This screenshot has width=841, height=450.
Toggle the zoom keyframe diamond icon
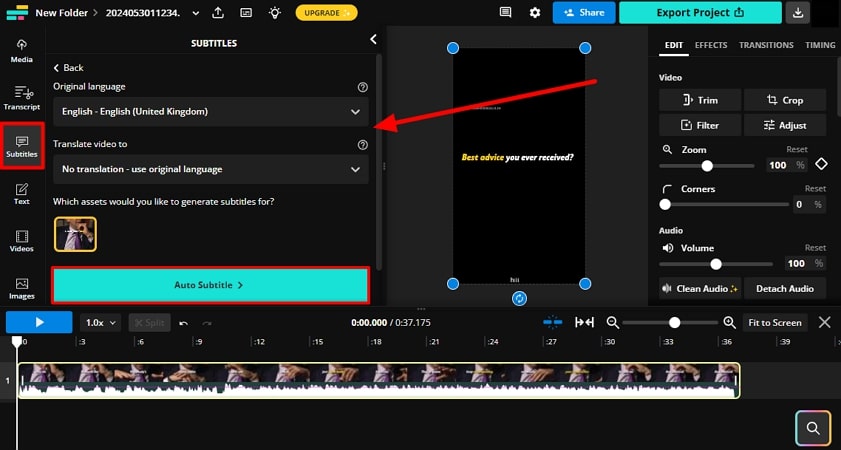coord(821,164)
